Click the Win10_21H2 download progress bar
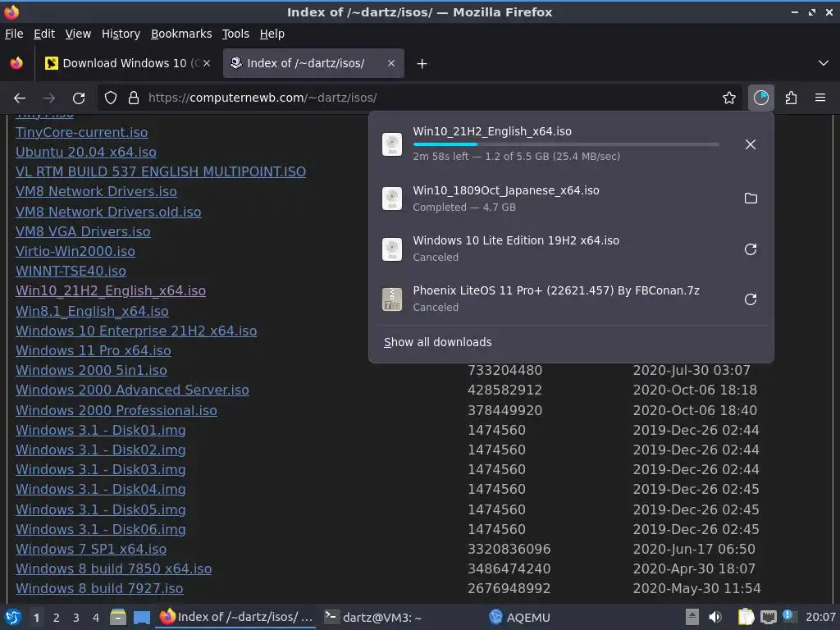The image size is (840, 630). [x=566, y=144]
